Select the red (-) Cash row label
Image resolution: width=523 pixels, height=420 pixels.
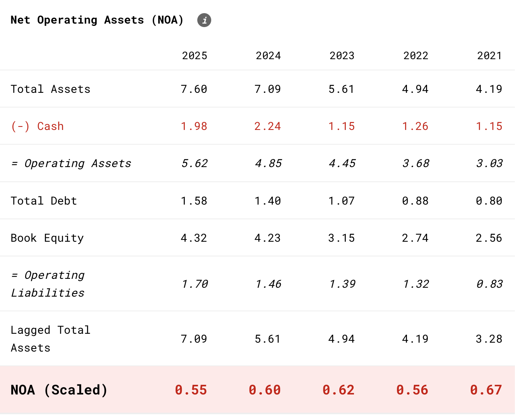37,126
